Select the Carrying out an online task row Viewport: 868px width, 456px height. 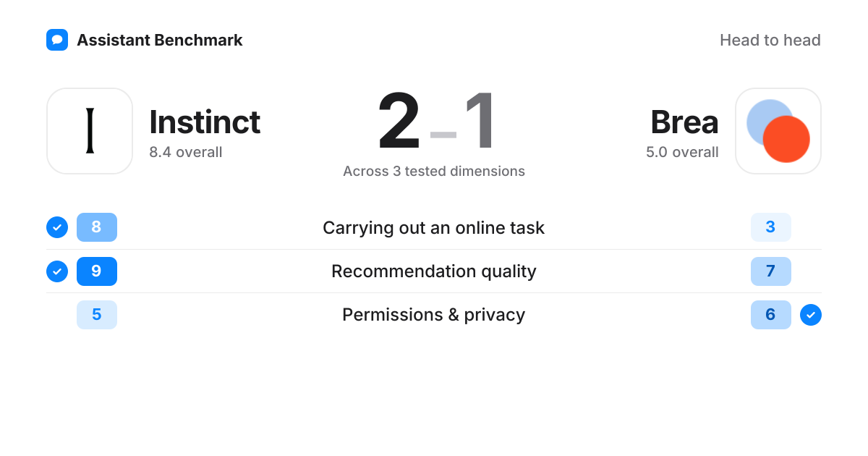tap(434, 227)
